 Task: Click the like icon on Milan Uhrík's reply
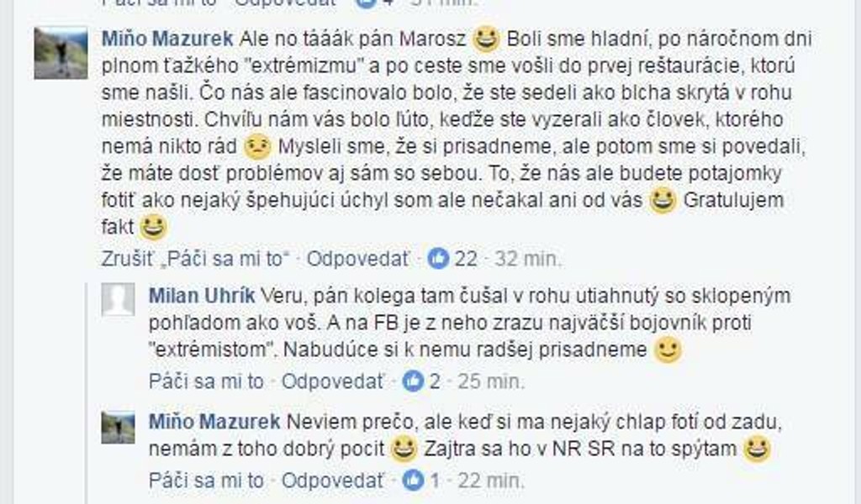tap(414, 381)
